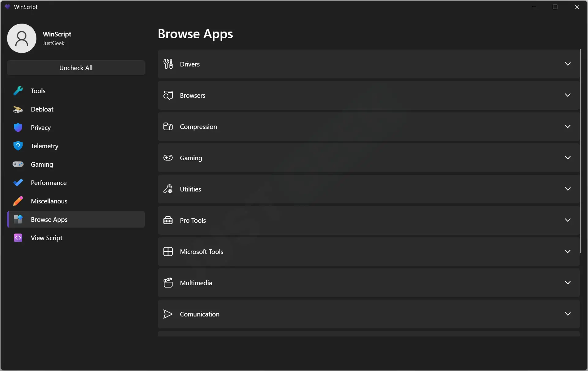588x371 pixels.
Task: Click the Microsoft Tools category label
Action: pos(201,252)
